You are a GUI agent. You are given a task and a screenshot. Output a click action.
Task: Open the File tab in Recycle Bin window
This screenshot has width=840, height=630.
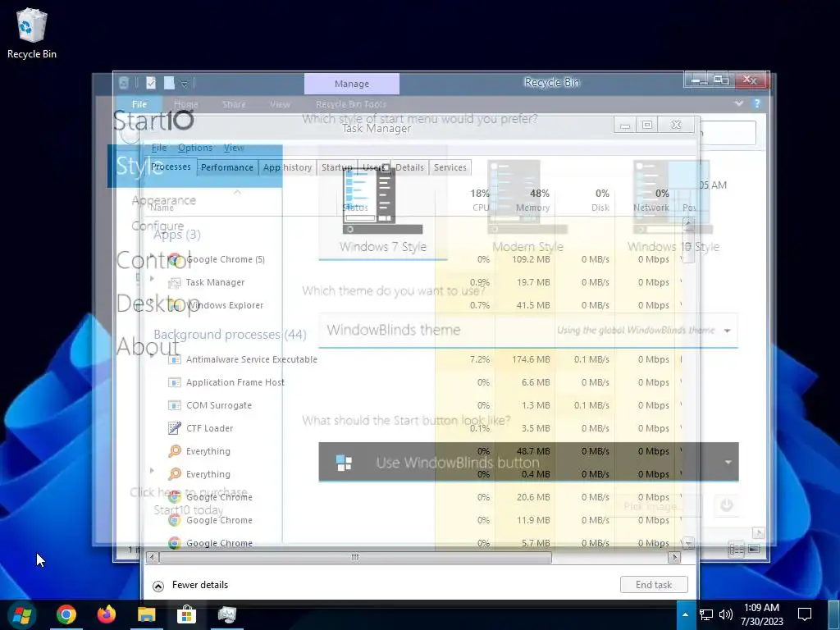(x=139, y=104)
